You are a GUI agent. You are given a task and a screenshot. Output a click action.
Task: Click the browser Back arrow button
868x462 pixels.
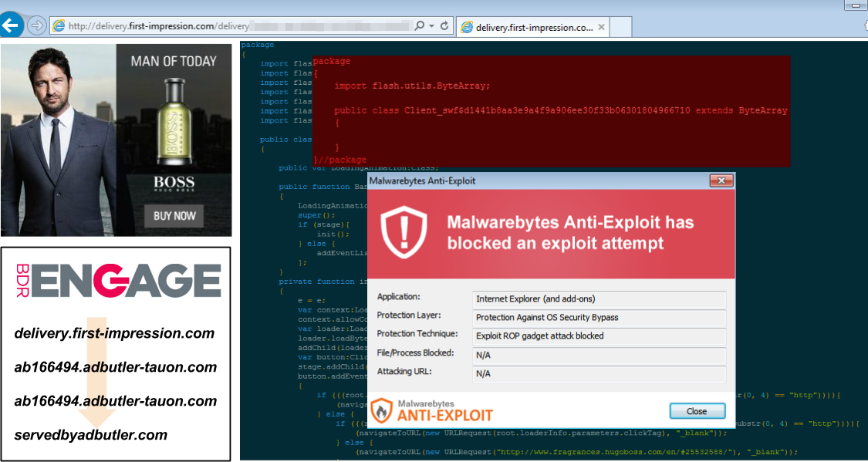tap(11, 25)
